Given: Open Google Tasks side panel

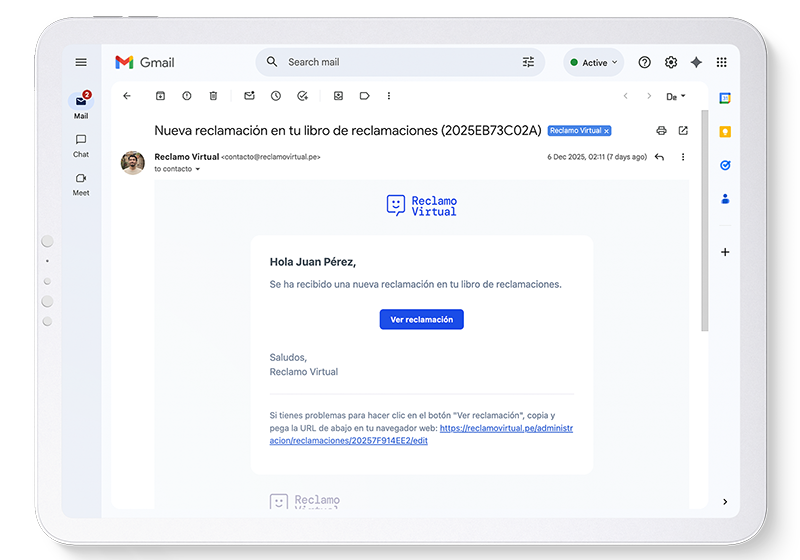Looking at the screenshot, I should point(725,165).
